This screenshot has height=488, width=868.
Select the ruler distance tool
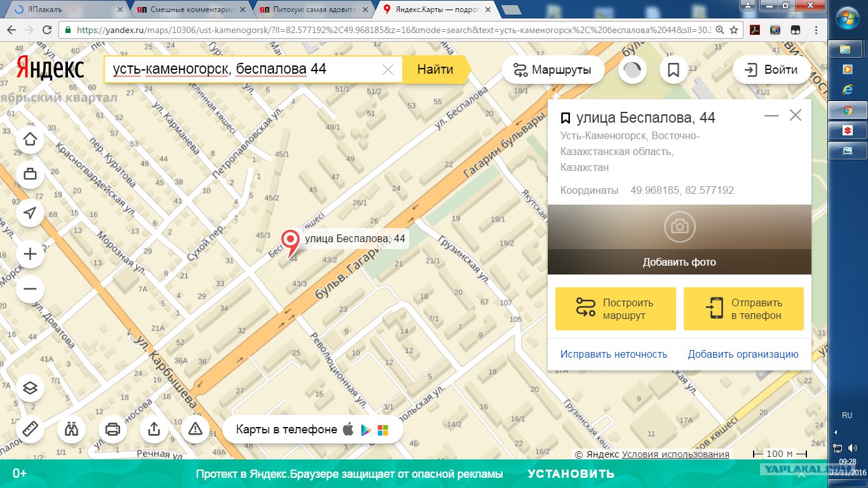(30, 430)
